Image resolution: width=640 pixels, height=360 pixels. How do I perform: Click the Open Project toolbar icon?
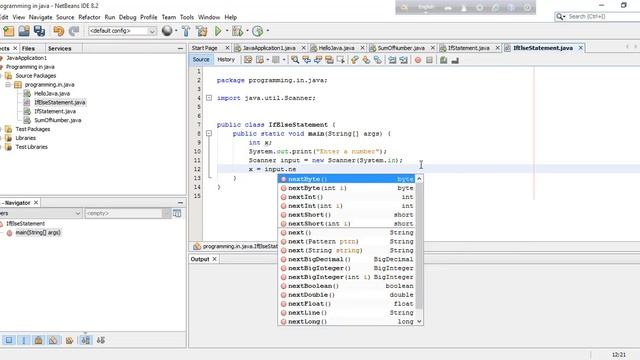(x=24, y=31)
